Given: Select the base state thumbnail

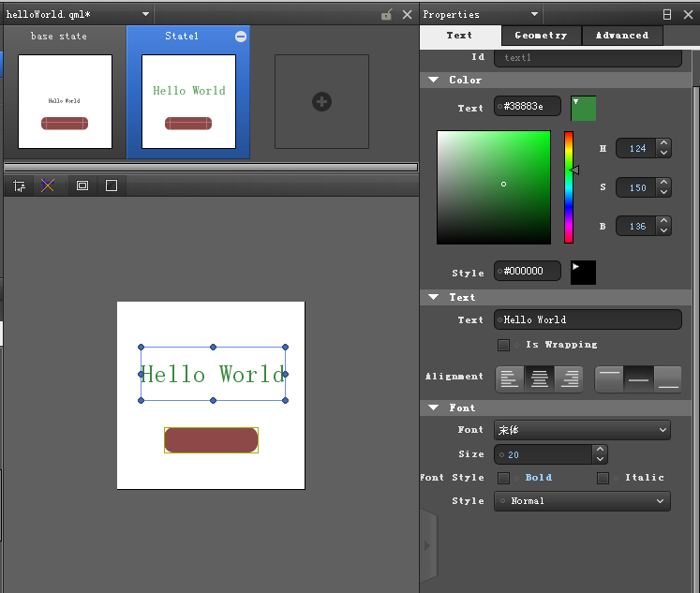Looking at the screenshot, I should tap(66, 102).
